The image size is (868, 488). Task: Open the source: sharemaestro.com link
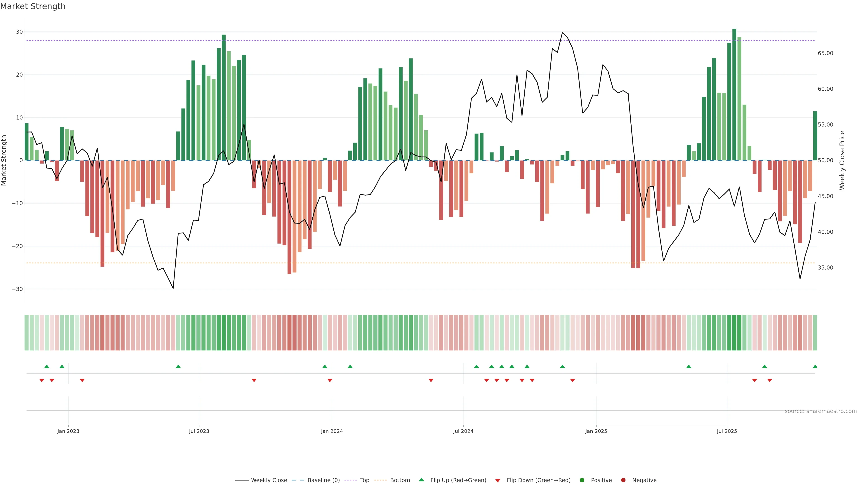pos(821,411)
